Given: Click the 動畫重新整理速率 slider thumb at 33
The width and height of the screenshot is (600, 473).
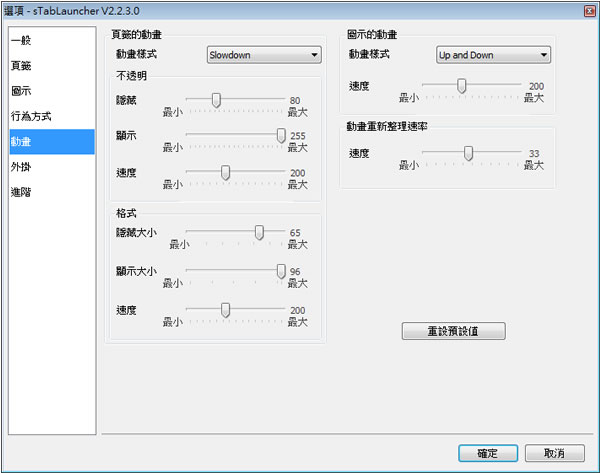Looking at the screenshot, I should [x=468, y=153].
